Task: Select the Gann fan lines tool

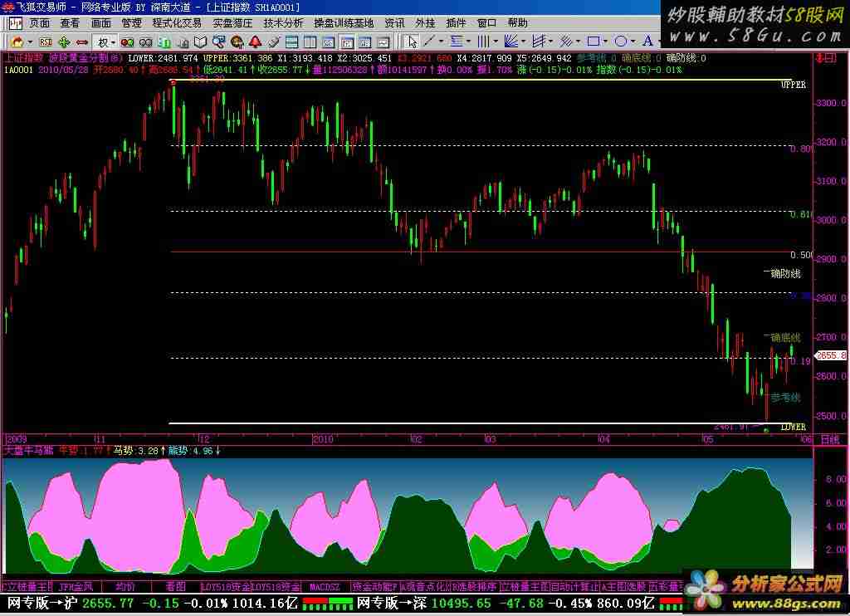Action: coord(510,42)
